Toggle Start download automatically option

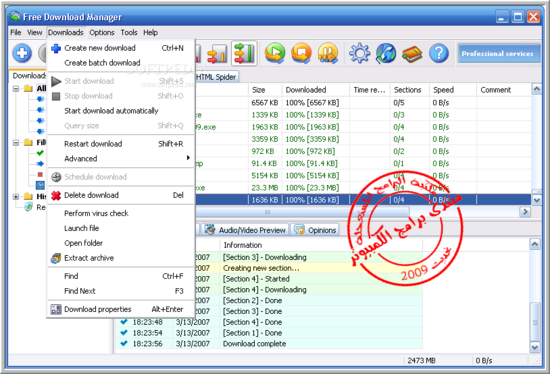[121, 111]
